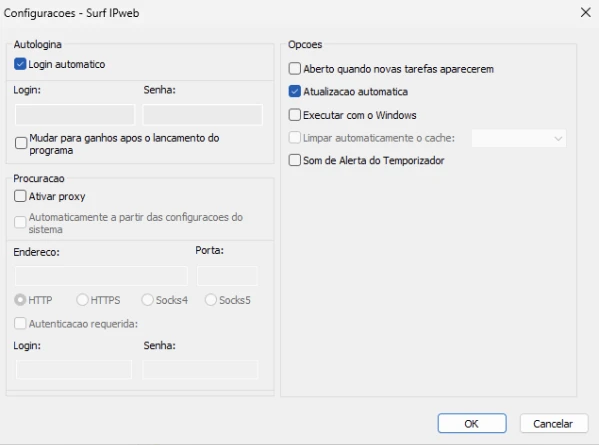
Task: Confirm settings with the OK button
Action: coord(472,423)
